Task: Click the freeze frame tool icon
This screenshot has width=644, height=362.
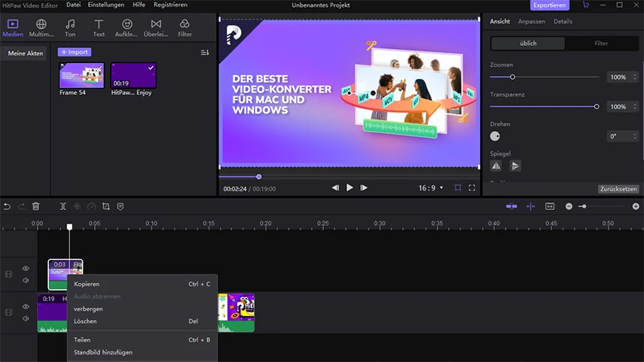Action: pyautogui.click(x=77, y=206)
